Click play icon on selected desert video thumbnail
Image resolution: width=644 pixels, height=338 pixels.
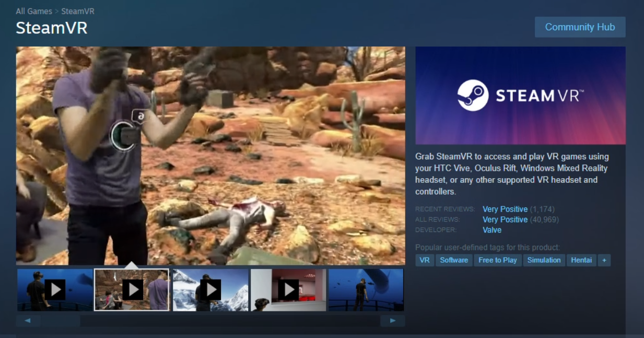[x=132, y=289]
